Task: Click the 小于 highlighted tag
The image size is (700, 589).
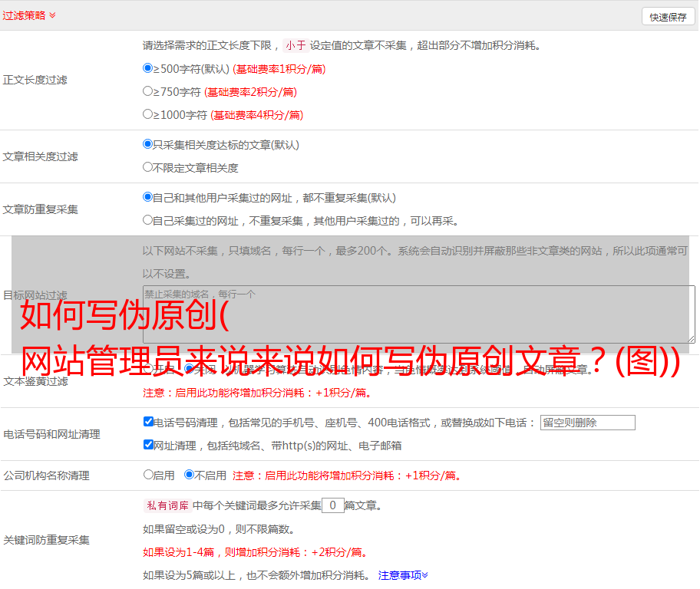Action: click(x=296, y=45)
